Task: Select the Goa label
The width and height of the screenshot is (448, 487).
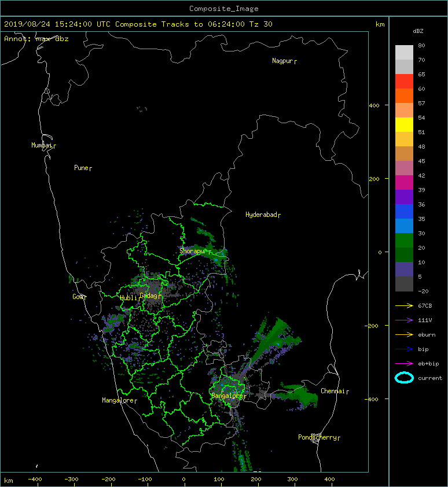Action: tap(78, 297)
